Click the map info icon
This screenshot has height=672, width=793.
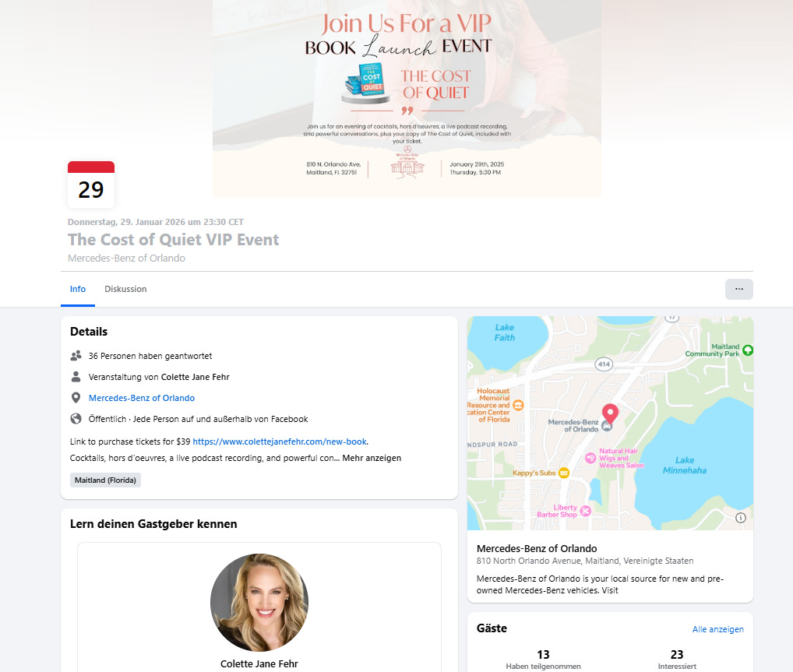click(x=740, y=518)
